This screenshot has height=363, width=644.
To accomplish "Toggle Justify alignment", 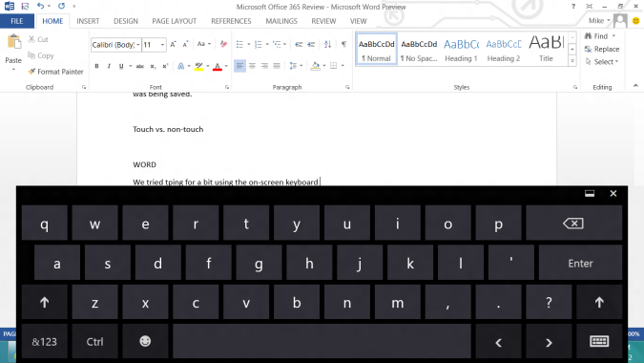I will point(277,66).
